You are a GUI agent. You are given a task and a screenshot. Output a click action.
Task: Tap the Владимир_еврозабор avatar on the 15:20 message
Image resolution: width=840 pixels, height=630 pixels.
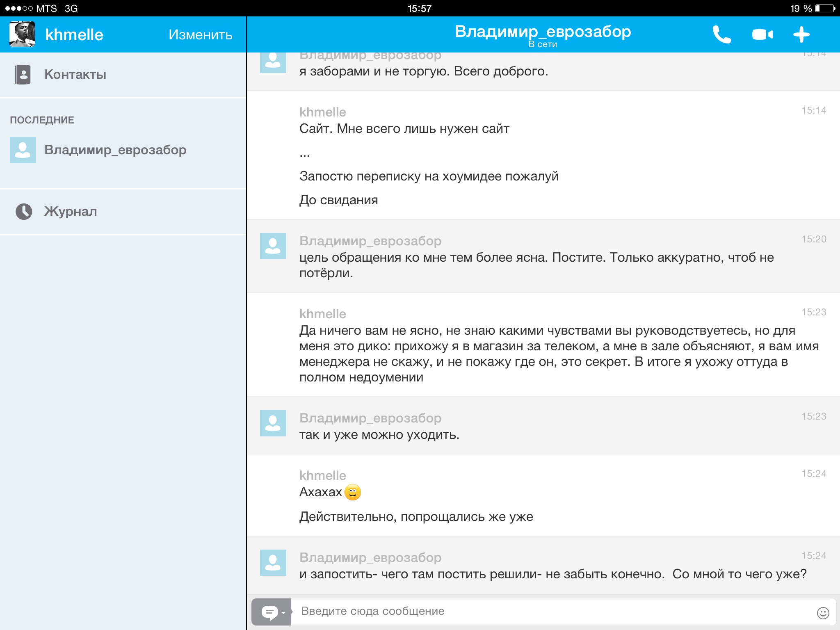click(273, 246)
